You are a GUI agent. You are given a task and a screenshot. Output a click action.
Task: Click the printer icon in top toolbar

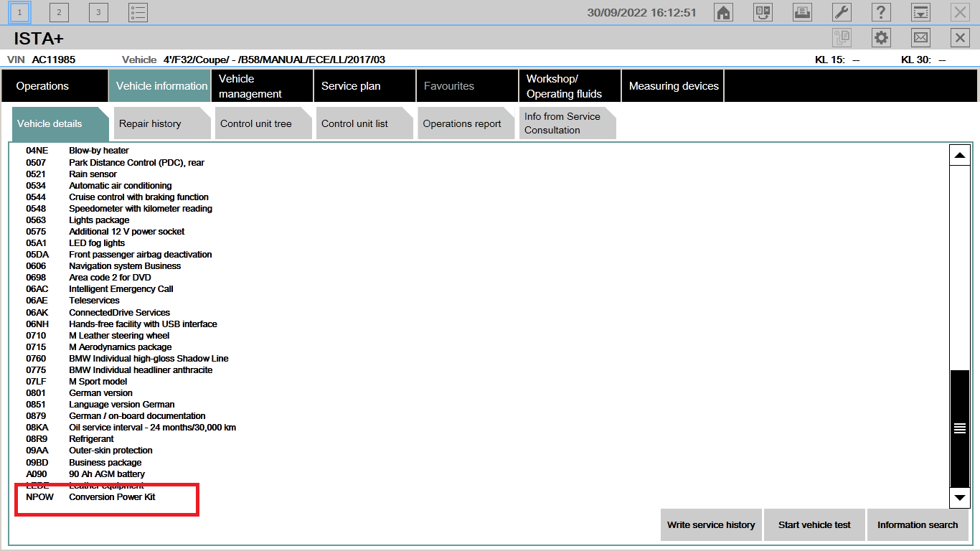click(x=802, y=12)
